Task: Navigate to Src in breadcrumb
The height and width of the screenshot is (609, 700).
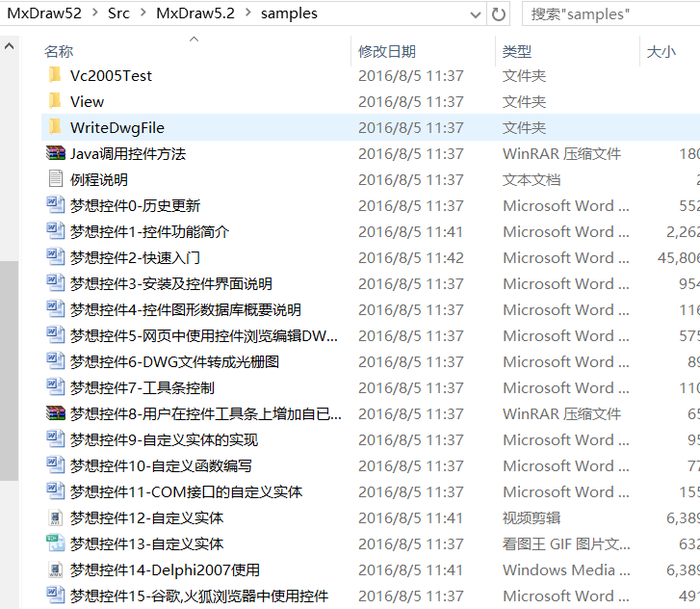Action: pos(118,13)
